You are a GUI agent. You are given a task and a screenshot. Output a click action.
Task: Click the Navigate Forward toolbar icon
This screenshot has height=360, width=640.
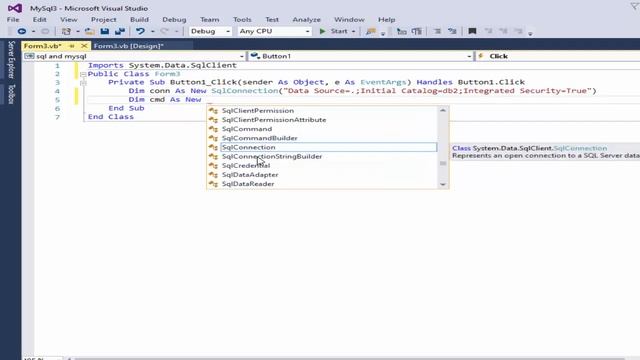point(45,31)
